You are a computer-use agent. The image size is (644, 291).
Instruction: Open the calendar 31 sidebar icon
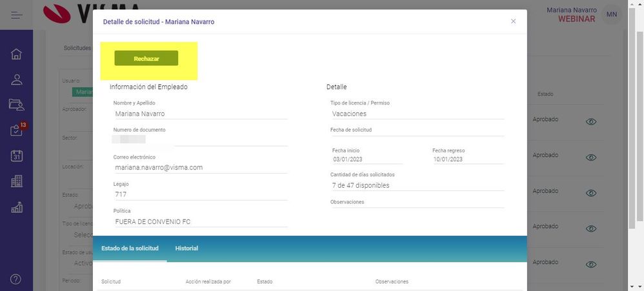pos(16,156)
